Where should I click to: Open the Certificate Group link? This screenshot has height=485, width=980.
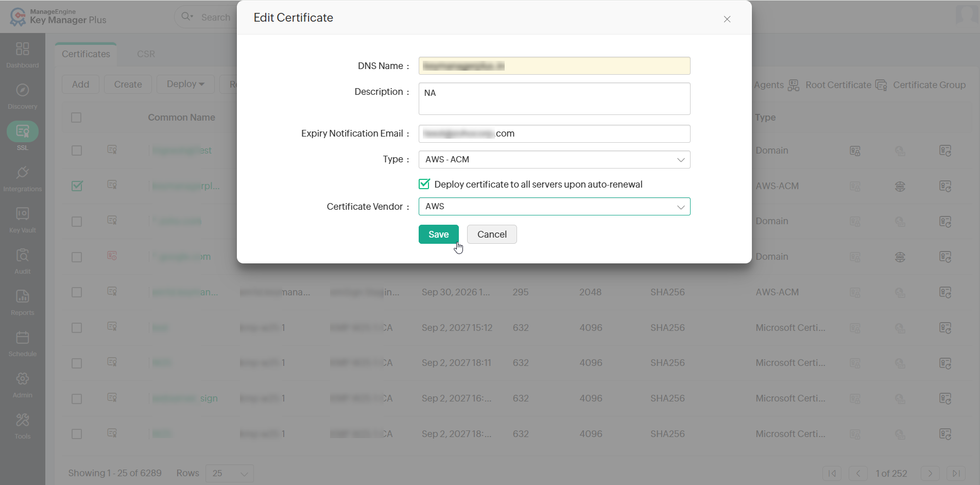pyautogui.click(x=929, y=85)
